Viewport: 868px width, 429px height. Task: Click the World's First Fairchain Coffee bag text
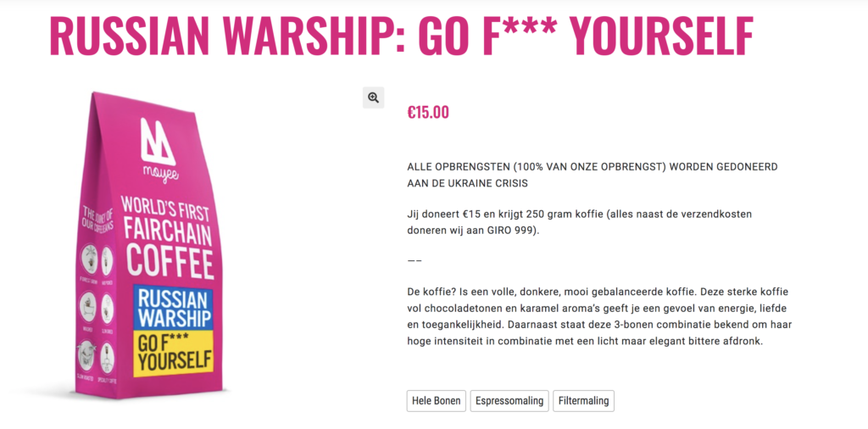167,239
